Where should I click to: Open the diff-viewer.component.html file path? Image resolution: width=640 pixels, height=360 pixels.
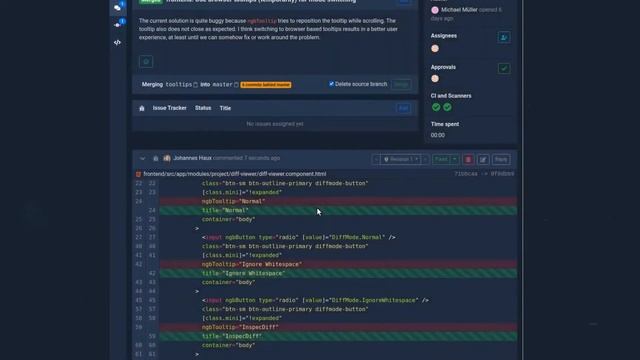(x=235, y=174)
